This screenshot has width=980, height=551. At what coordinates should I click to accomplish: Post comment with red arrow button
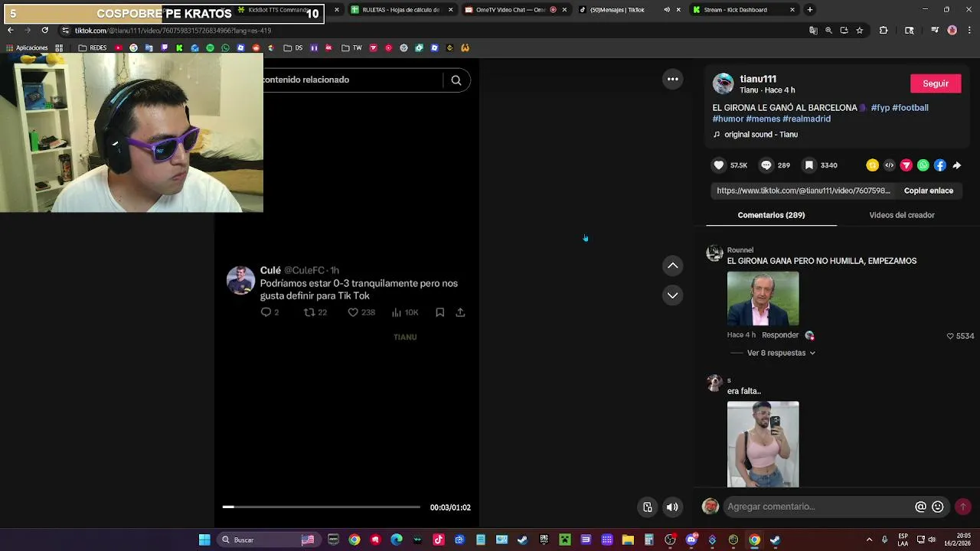click(963, 507)
